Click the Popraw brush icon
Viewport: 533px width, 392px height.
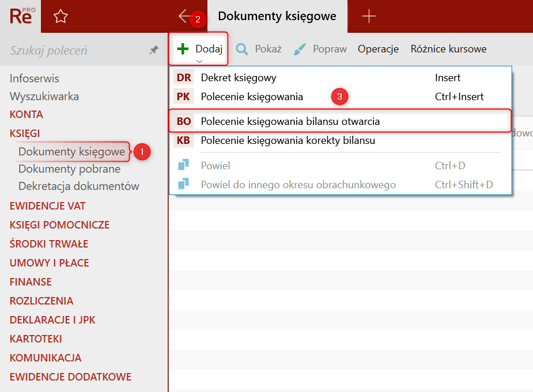tap(300, 49)
